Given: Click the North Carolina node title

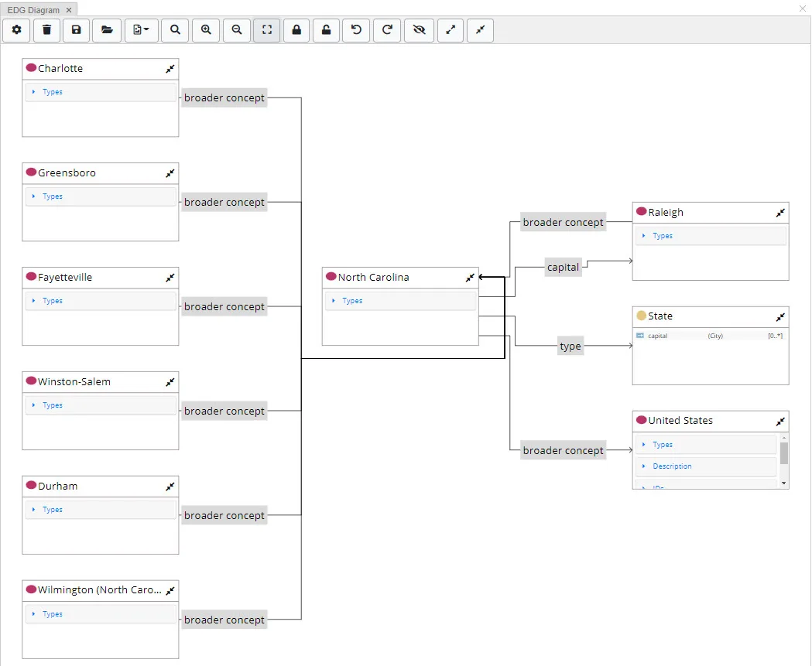Looking at the screenshot, I should coord(373,278).
